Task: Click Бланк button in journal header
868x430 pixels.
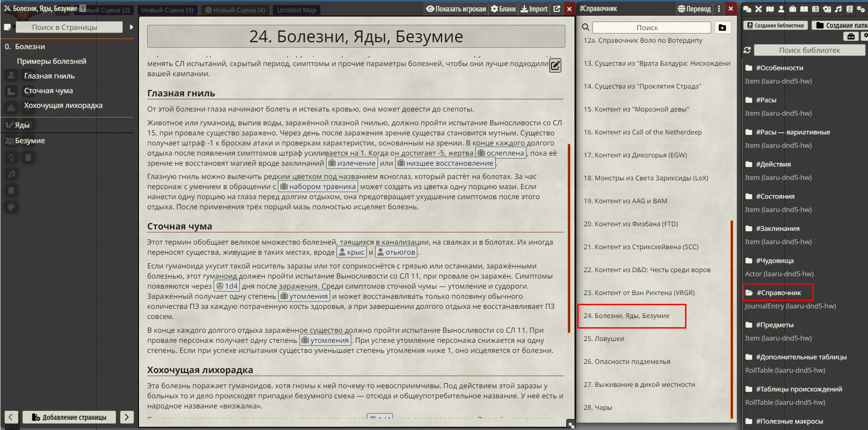Action: (x=503, y=9)
